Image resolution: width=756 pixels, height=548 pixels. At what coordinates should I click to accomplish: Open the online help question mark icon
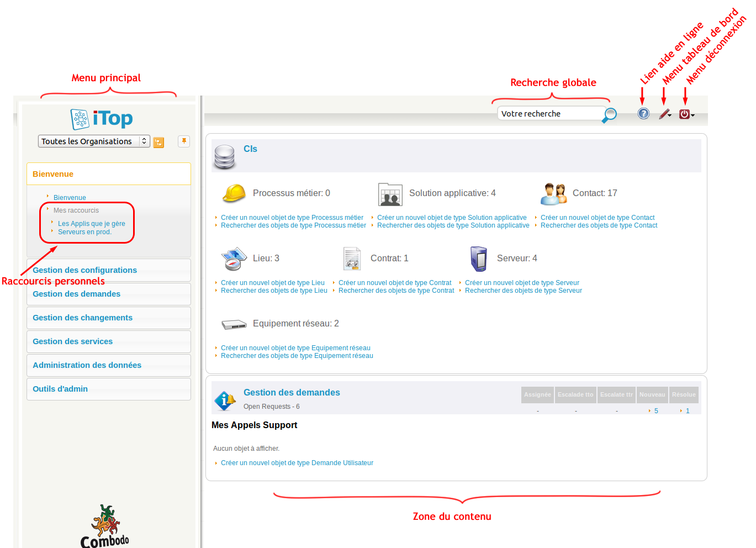(643, 114)
